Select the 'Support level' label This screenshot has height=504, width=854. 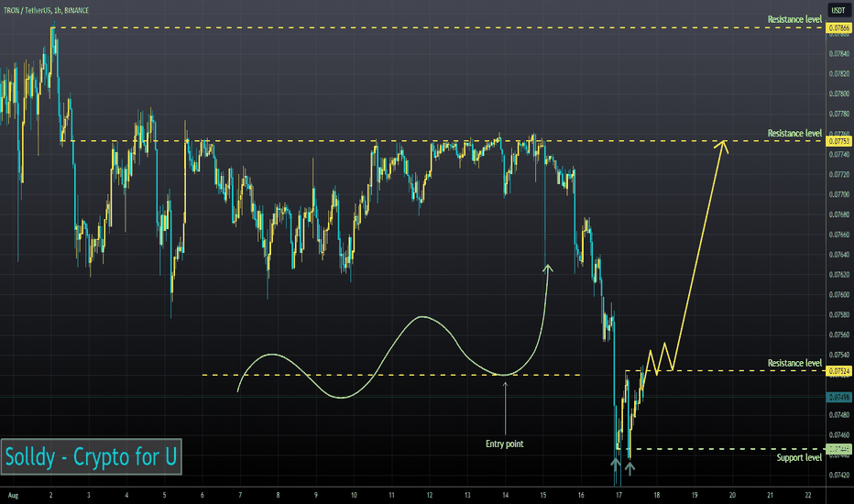(x=799, y=457)
